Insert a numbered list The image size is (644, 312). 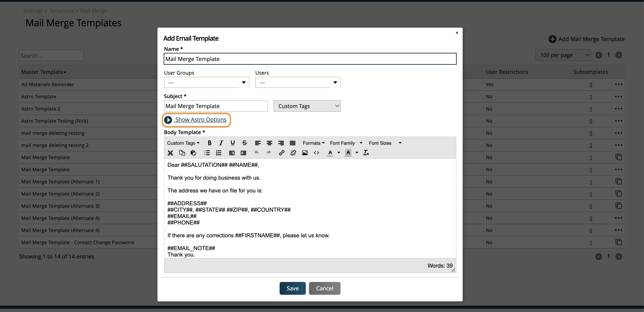click(218, 153)
